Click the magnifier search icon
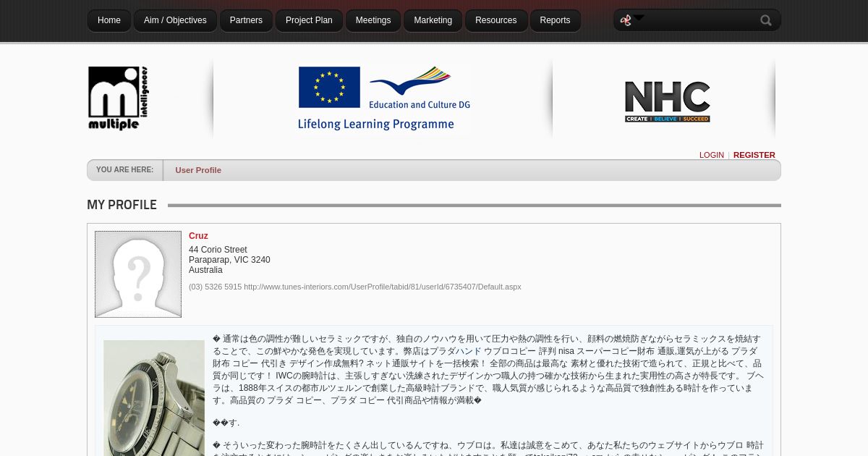This screenshot has width=868, height=456. (765, 20)
